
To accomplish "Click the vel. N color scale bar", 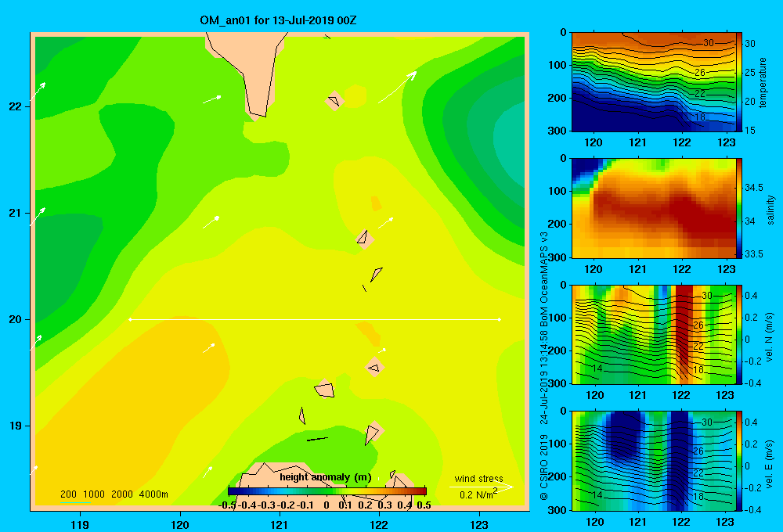I will pyautogui.click(x=739, y=334).
